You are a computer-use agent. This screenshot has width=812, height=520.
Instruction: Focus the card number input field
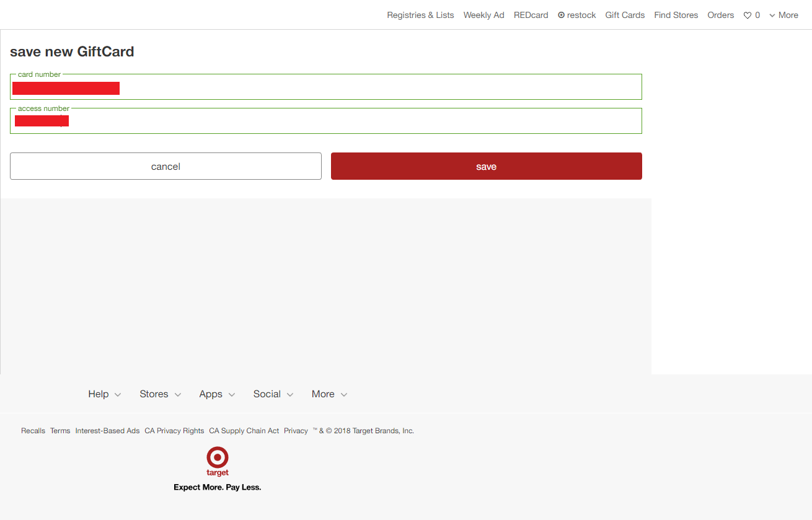372,88
